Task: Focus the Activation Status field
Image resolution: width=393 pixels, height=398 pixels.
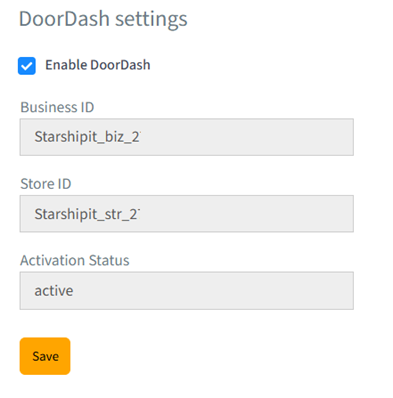Action: click(187, 291)
